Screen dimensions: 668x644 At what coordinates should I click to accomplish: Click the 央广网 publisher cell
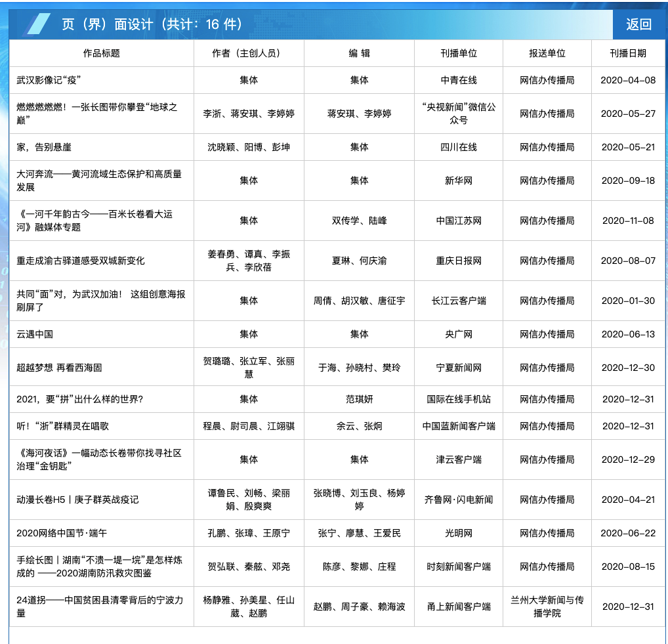point(459,334)
